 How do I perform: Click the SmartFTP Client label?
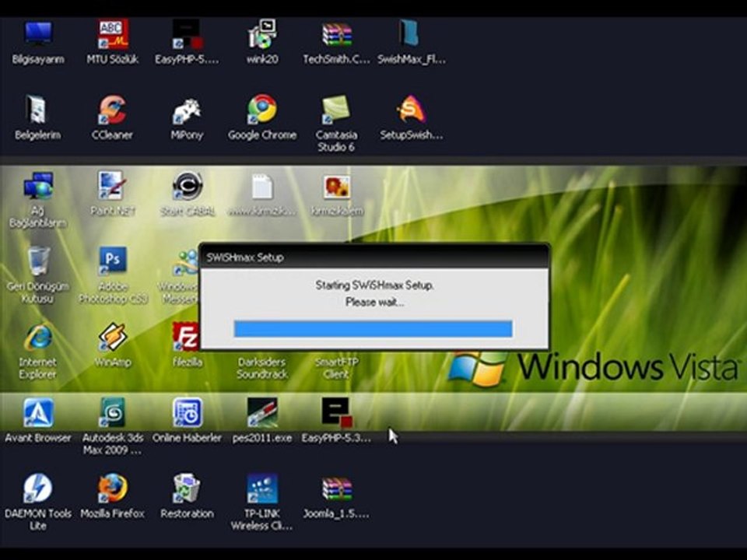(x=336, y=368)
